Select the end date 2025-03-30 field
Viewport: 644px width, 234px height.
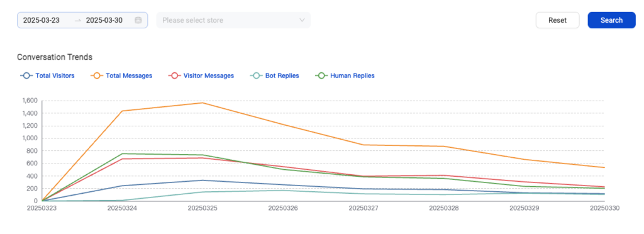104,20
